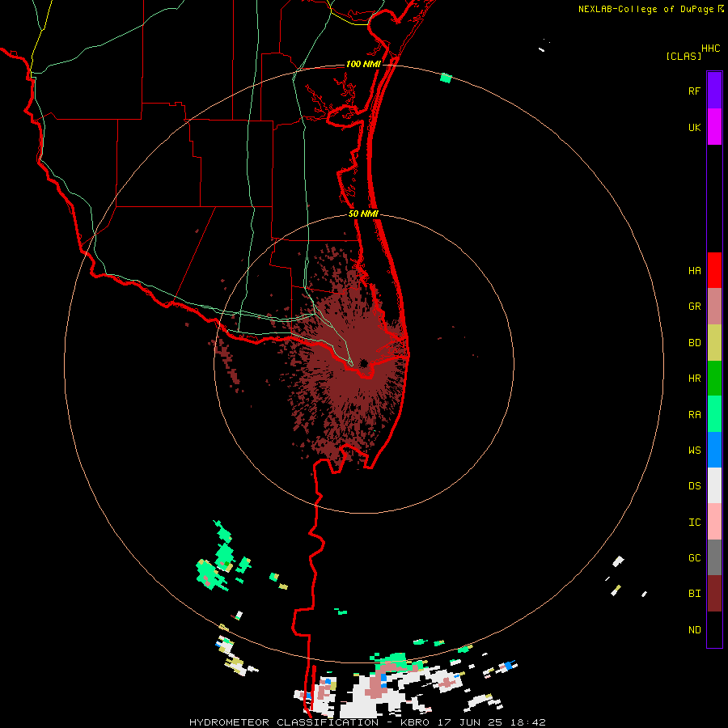Click the HR legend label
Image resolution: width=728 pixels, height=728 pixels.
pyautogui.click(x=694, y=379)
